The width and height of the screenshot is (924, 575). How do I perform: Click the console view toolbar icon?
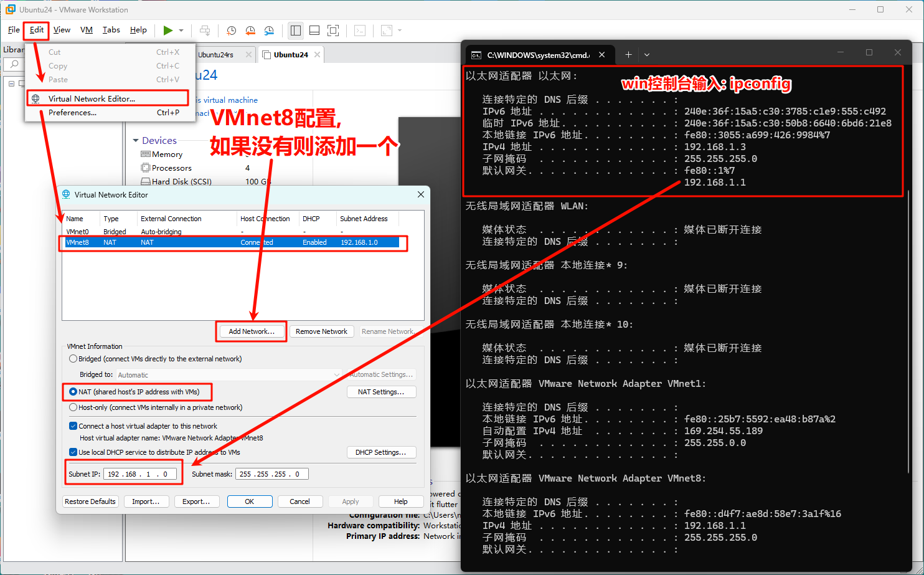coord(359,30)
